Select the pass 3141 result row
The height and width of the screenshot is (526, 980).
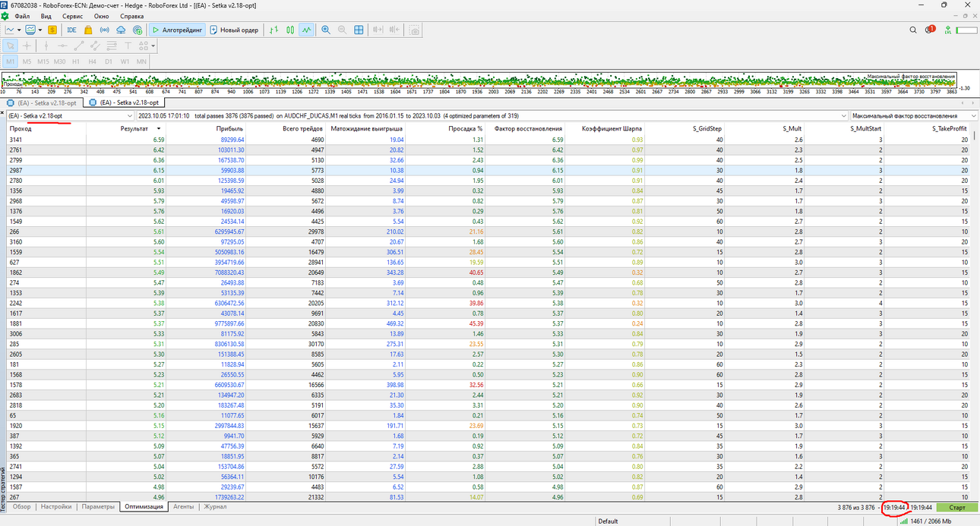pos(490,140)
